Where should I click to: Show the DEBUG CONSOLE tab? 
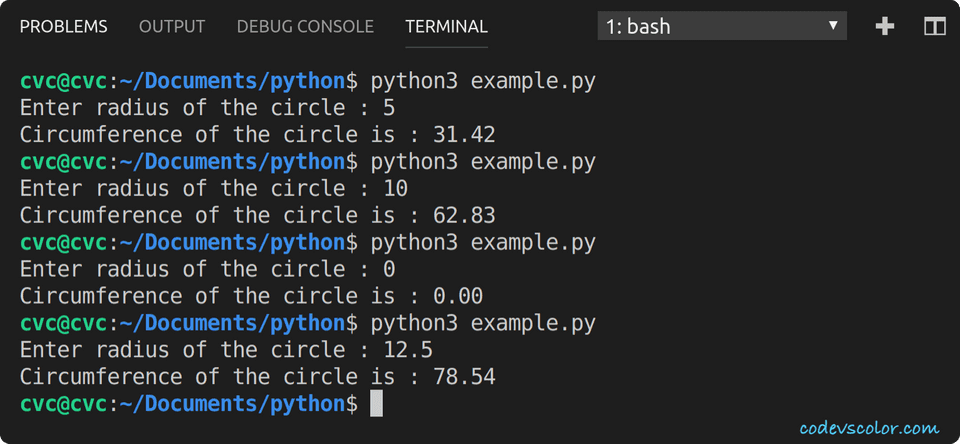(x=305, y=27)
